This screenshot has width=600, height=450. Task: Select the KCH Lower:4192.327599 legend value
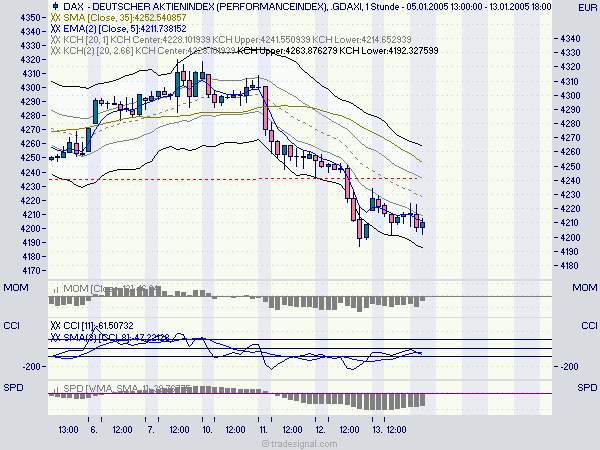coord(389,51)
